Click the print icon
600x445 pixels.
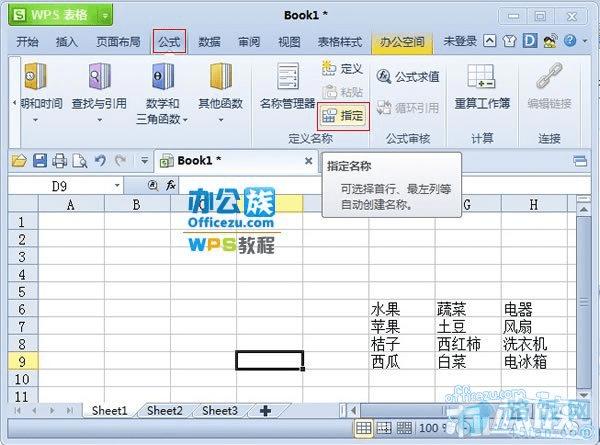pyautogui.click(x=60, y=161)
